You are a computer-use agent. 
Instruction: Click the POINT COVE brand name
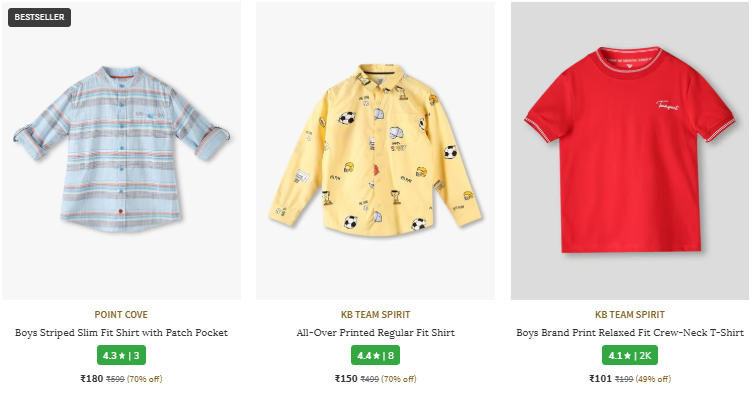[x=121, y=314]
